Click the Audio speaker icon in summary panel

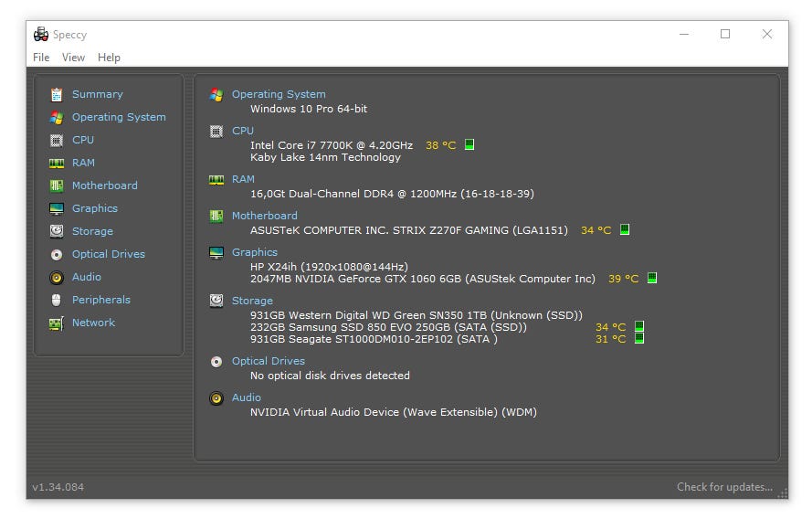tap(216, 398)
